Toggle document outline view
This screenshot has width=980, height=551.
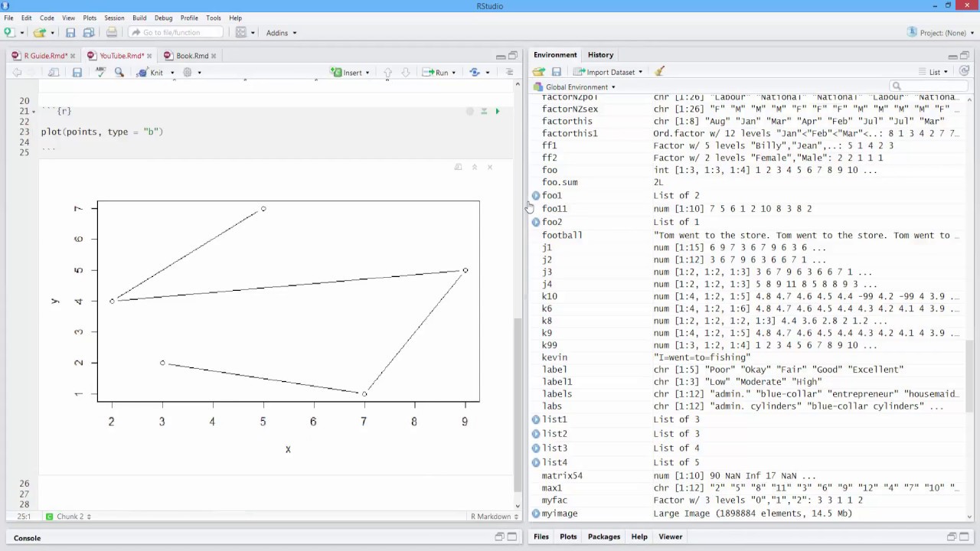tap(509, 72)
